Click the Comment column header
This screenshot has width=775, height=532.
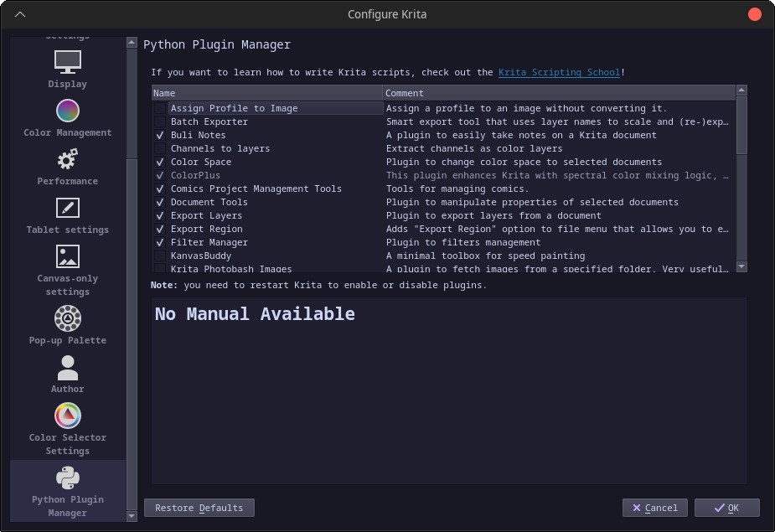point(558,93)
